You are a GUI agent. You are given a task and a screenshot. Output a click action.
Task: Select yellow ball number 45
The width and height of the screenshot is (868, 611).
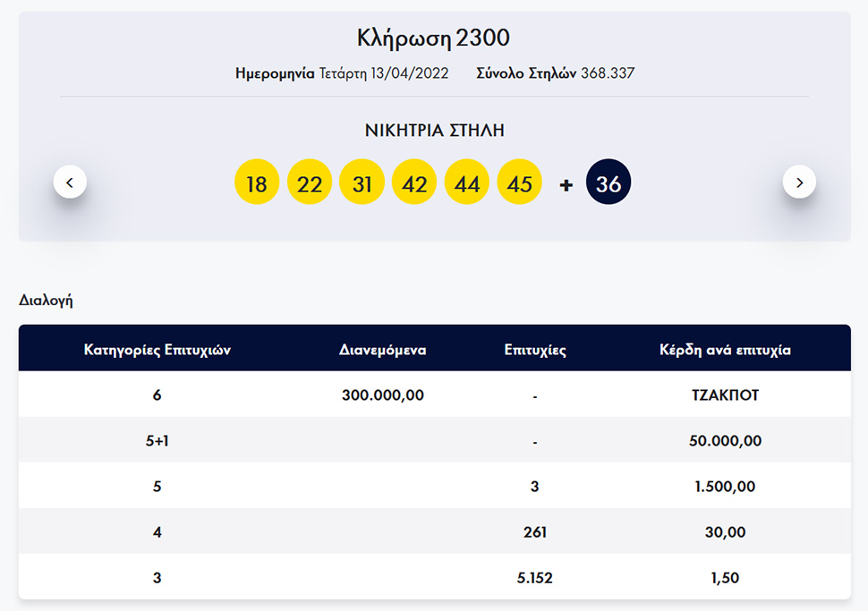point(520,182)
